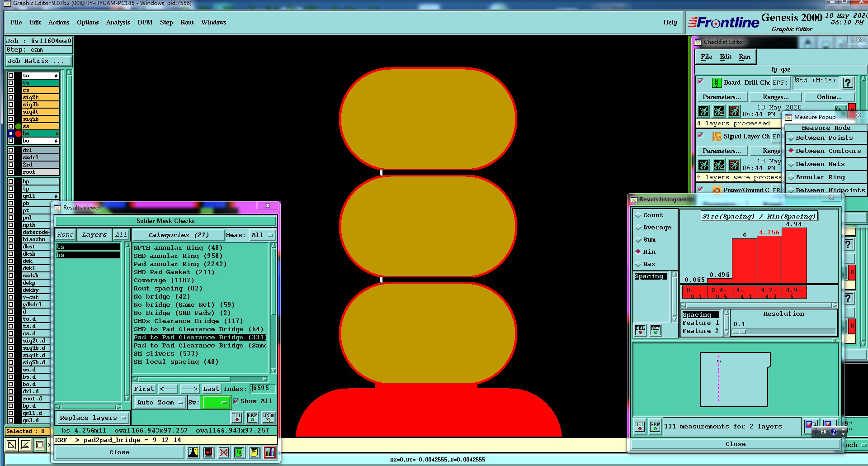Image resolution: width=868 pixels, height=466 pixels.
Task: Click Parameters... under Board-Drill Checks
Action: [722, 97]
